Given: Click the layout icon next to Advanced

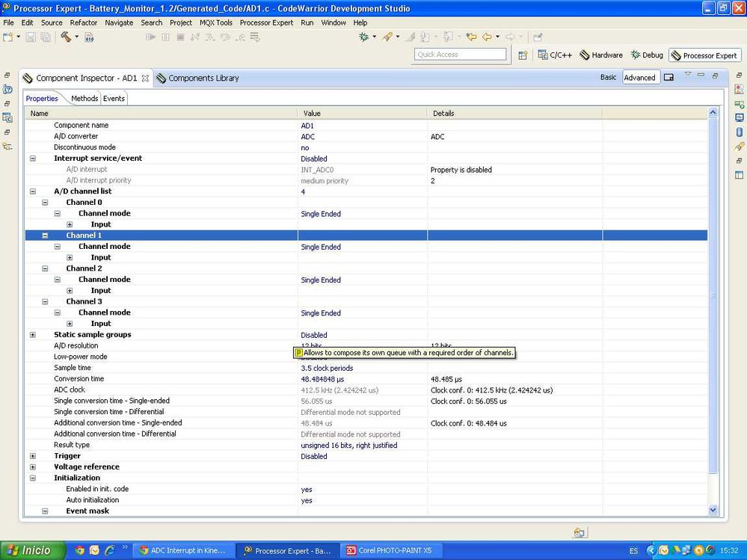Looking at the screenshot, I should (x=669, y=77).
